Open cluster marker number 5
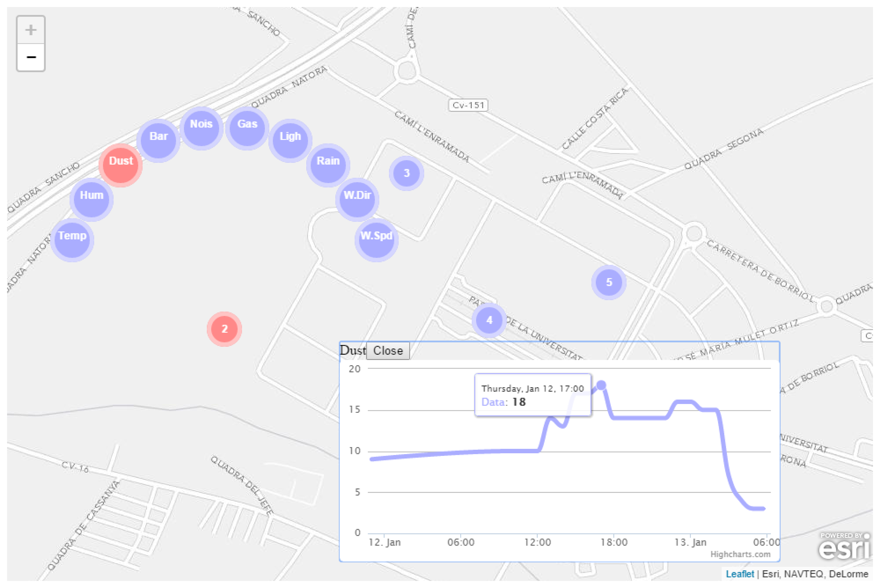Screen dimensions: 880x588 click(608, 282)
